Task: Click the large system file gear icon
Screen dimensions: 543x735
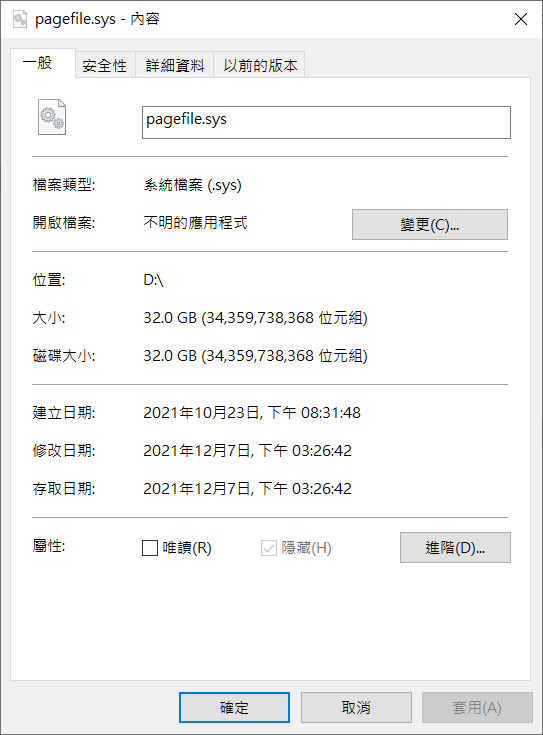Action: click(x=52, y=117)
